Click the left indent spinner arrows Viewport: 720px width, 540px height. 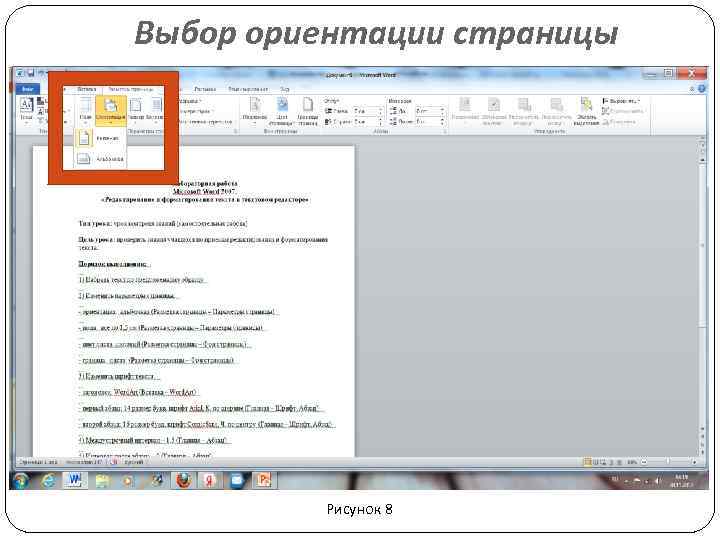[x=380, y=111]
